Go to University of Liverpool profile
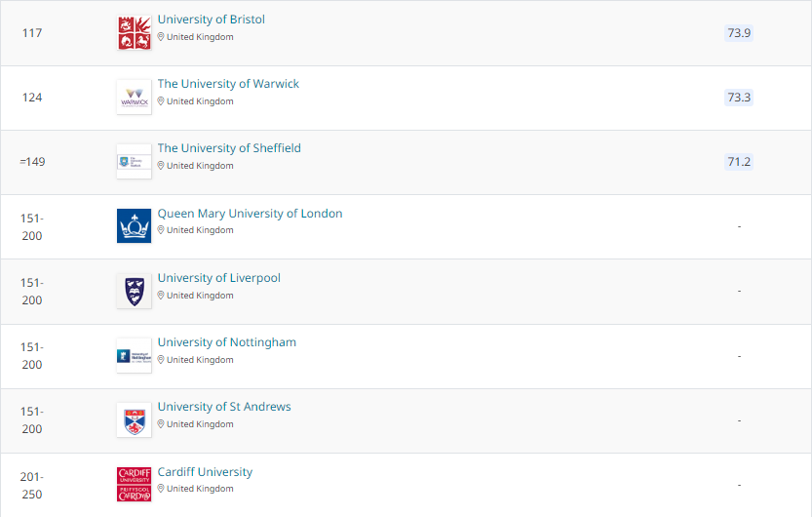Image resolution: width=812 pixels, height=517 pixels. 218,278
